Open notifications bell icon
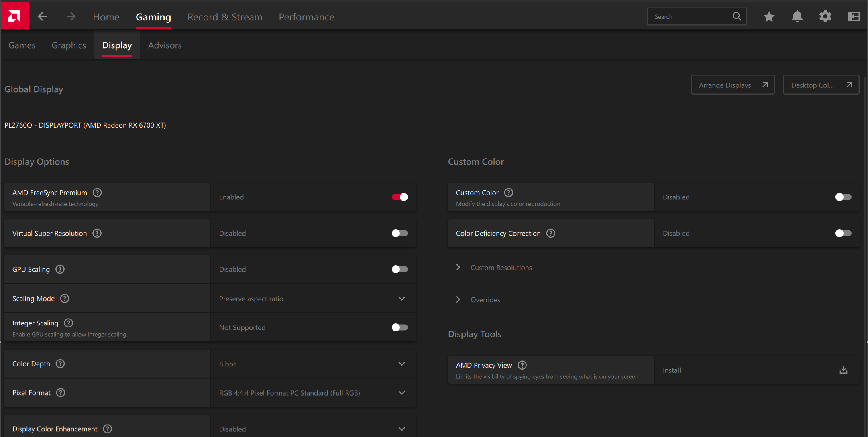 pyautogui.click(x=797, y=16)
